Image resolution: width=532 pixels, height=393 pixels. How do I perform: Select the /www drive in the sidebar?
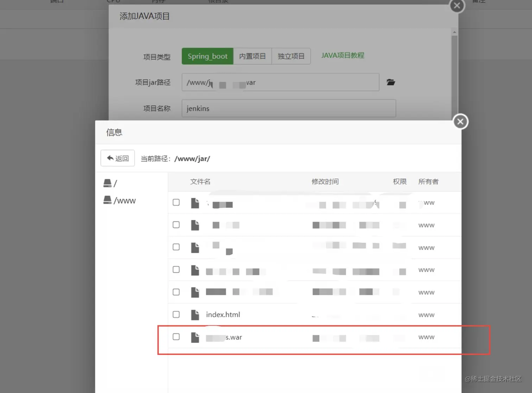[120, 200]
